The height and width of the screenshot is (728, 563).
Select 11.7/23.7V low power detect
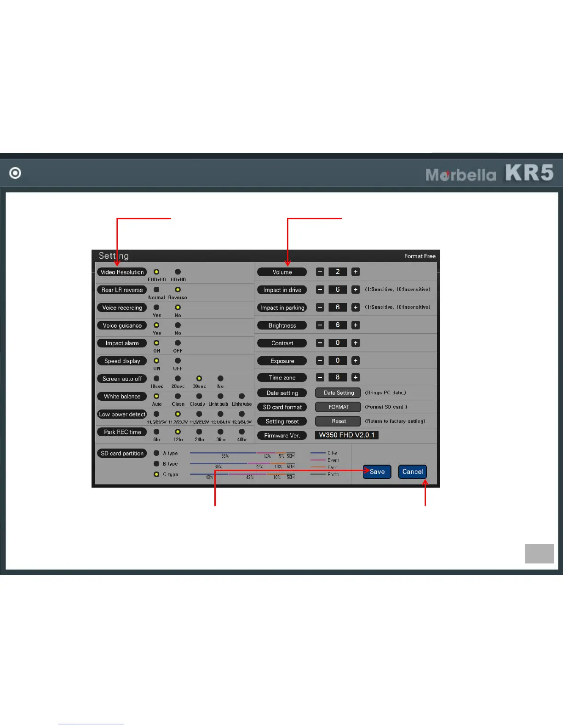click(x=178, y=414)
